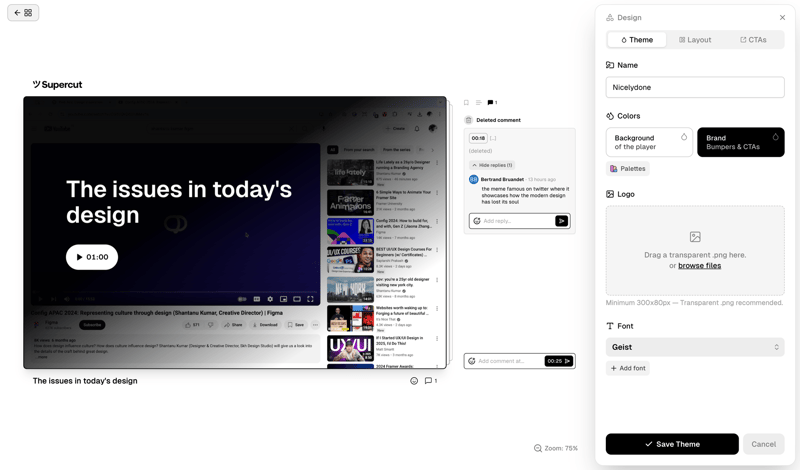The image size is (800, 470).
Task: Add a reaction with the smiley icon under video
Action: point(414,381)
